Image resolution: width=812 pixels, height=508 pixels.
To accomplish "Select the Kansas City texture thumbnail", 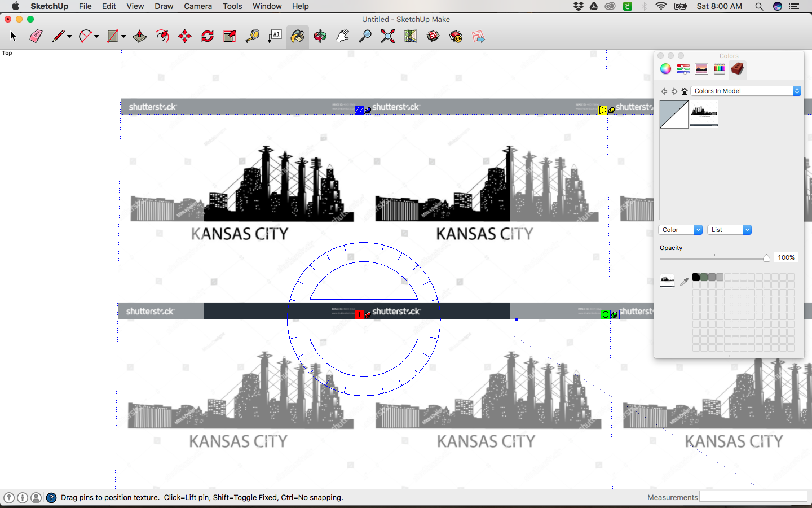I will click(704, 115).
